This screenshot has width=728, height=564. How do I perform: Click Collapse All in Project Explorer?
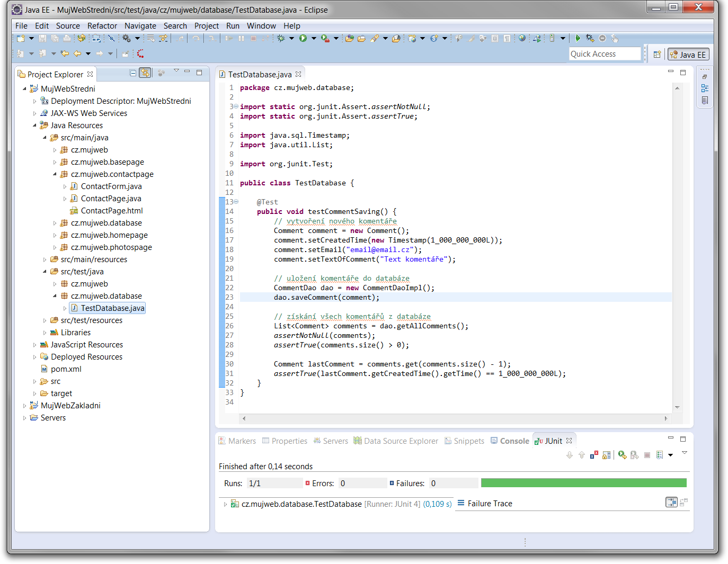[133, 73]
